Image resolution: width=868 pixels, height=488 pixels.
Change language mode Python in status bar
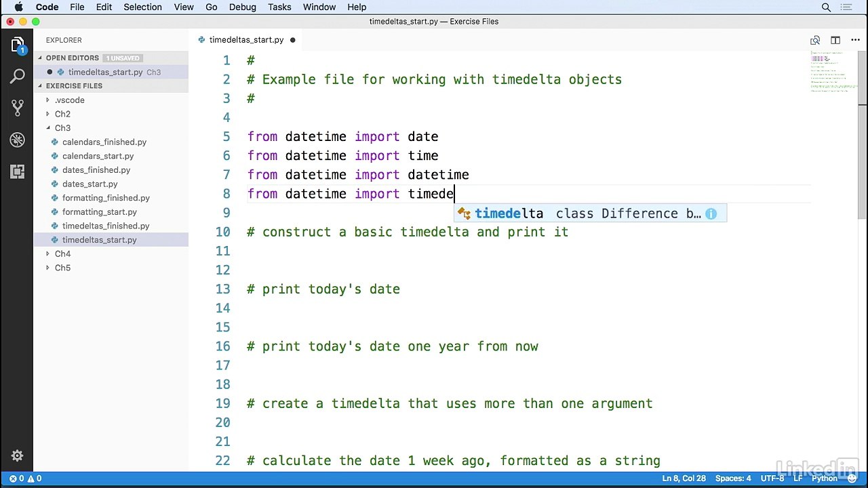point(825,479)
